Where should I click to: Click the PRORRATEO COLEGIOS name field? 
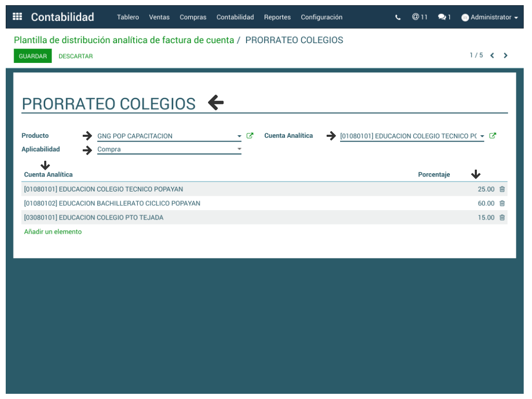[108, 104]
